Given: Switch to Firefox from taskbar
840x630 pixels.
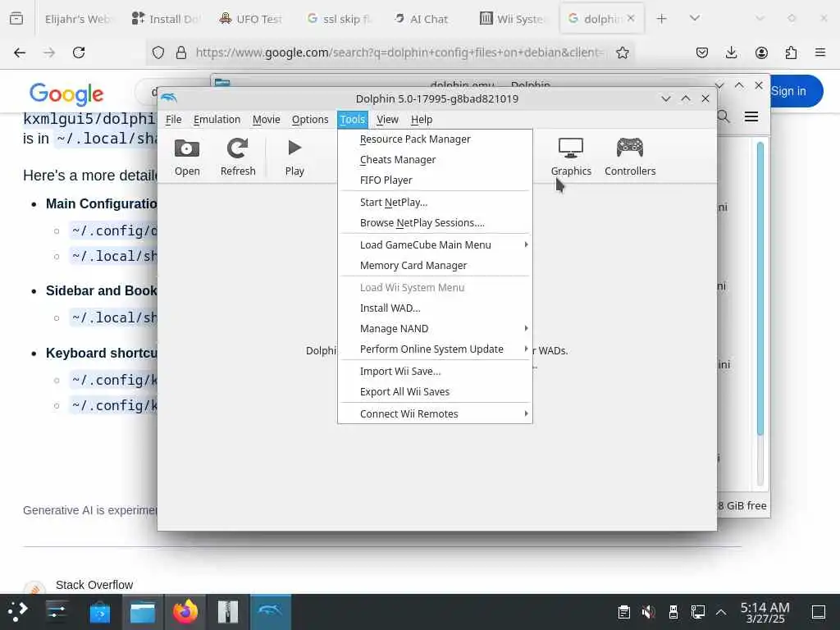Looking at the screenshot, I should [185, 612].
